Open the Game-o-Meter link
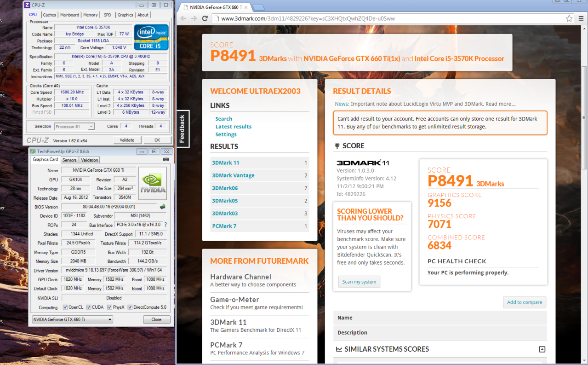Screen dimensions: 588x365 pyautogui.click(x=234, y=299)
